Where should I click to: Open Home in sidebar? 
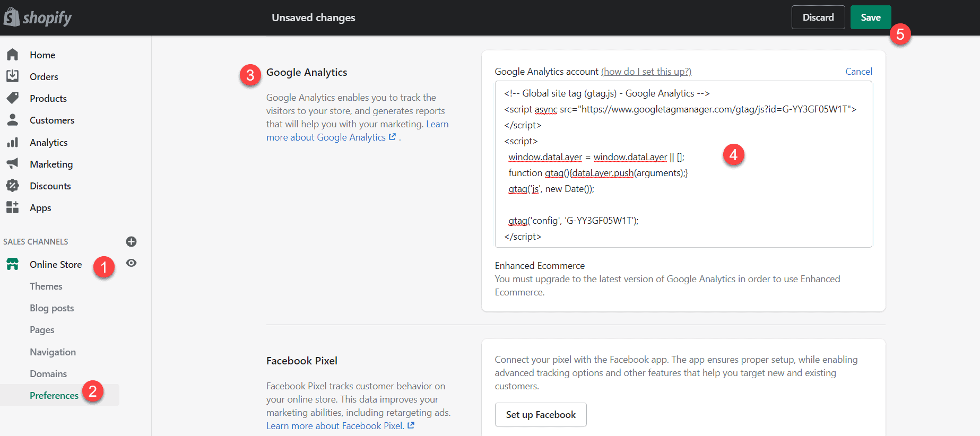pyautogui.click(x=42, y=55)
